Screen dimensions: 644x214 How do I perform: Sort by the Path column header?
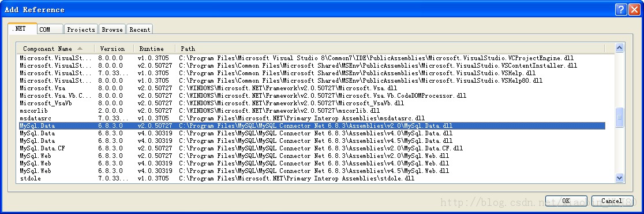(x=390, y=49)
